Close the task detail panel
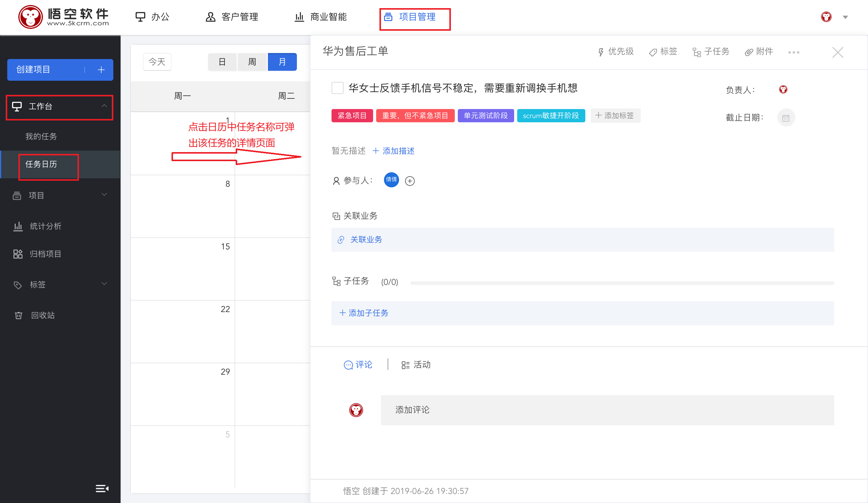The height and width of the screenshot is (503, 868). pos(838,52)
